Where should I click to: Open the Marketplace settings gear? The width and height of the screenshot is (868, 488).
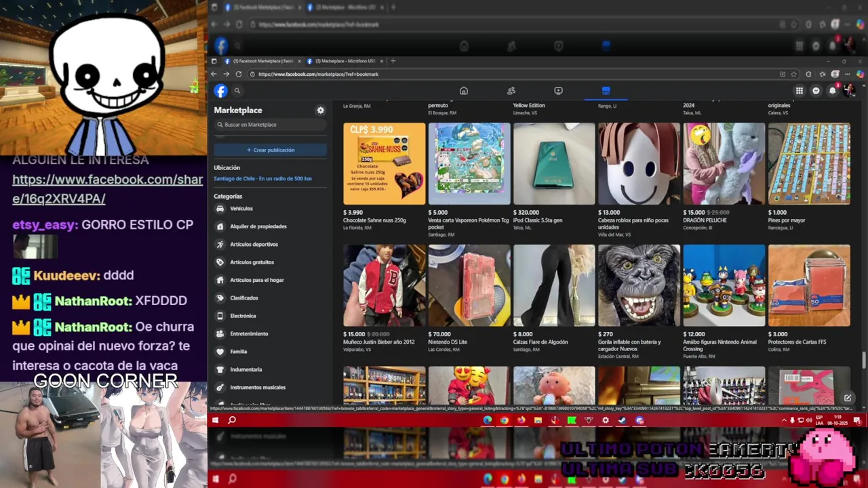(321, 110)
